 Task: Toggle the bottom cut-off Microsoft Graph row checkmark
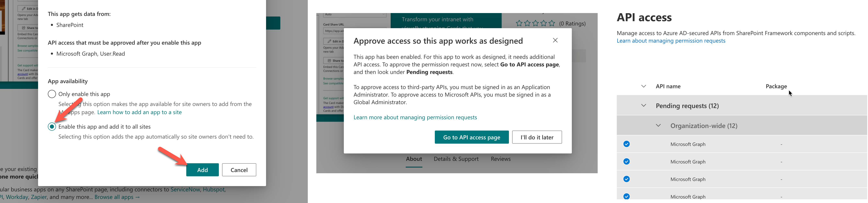(x=626, y=196)
